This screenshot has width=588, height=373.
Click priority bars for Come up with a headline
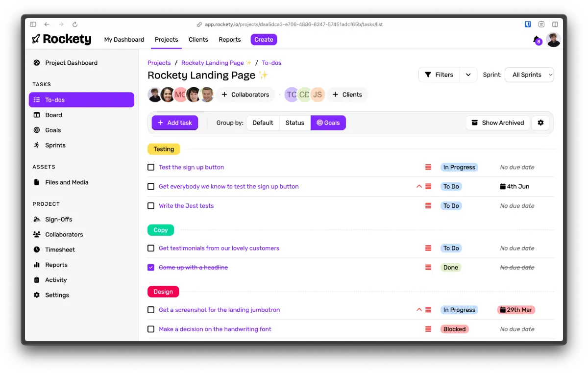[428, 268]
